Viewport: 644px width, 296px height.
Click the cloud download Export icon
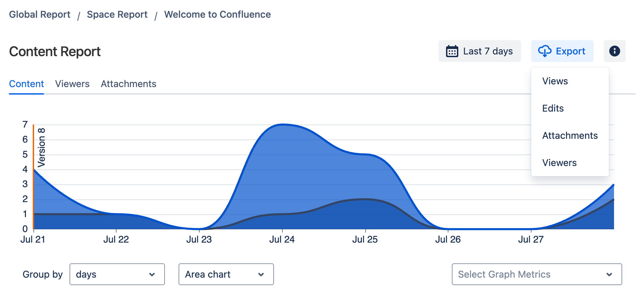click(545, 51)
